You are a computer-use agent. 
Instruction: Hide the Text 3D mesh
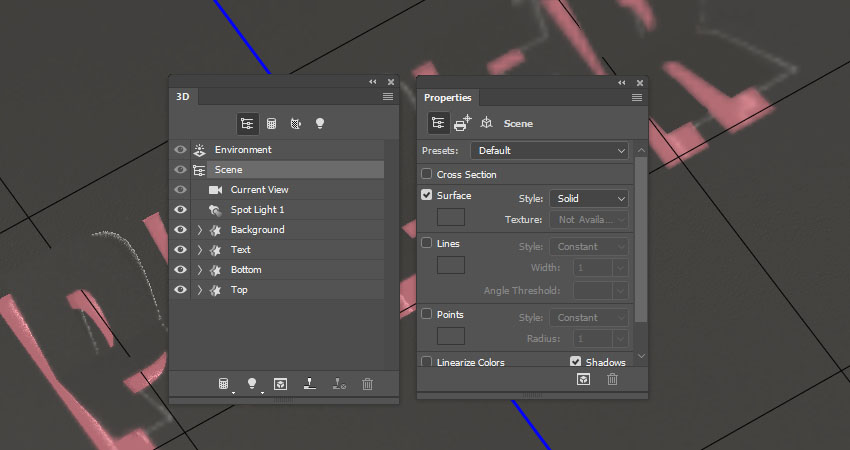(181, 250)
